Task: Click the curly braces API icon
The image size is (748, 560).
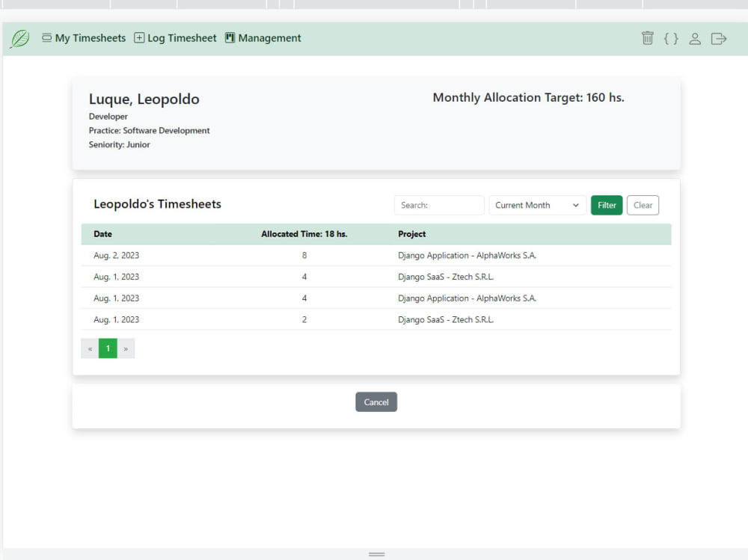Action: tap(671, 38)
